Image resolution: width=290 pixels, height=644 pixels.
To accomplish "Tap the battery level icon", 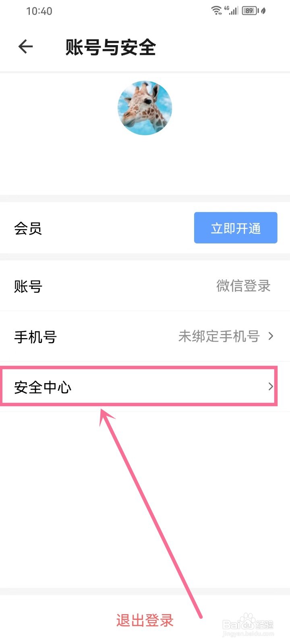I will click(250, 10).
